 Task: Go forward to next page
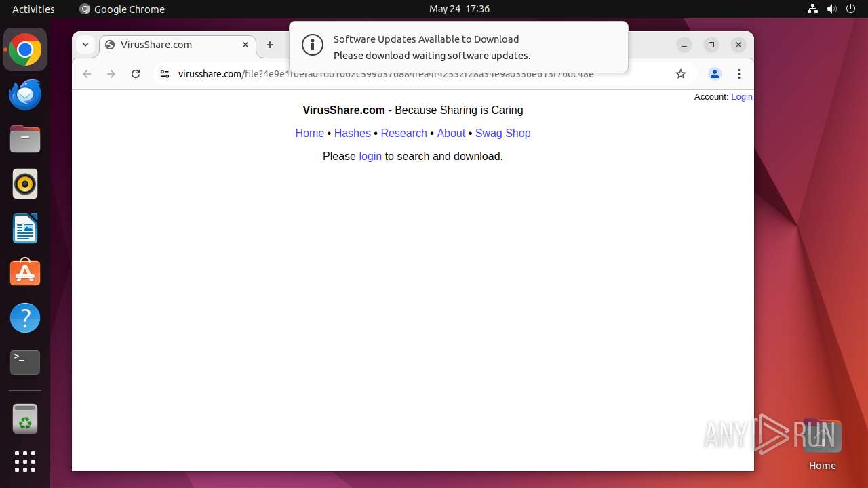(x=111, y=74)
